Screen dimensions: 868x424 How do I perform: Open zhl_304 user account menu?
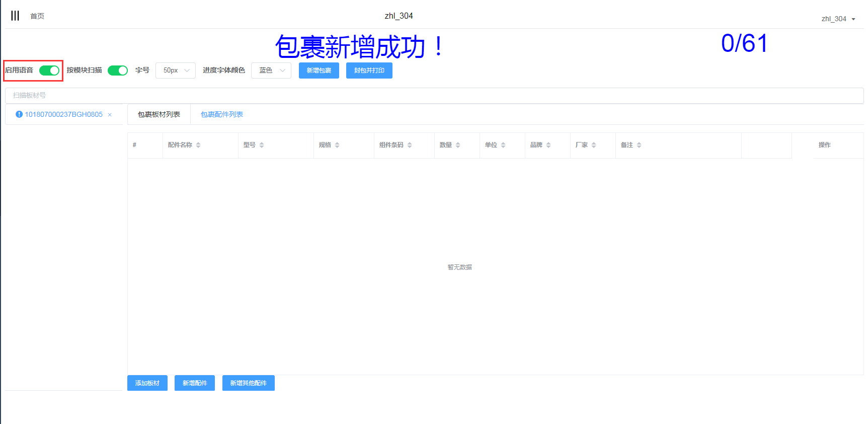838,19
